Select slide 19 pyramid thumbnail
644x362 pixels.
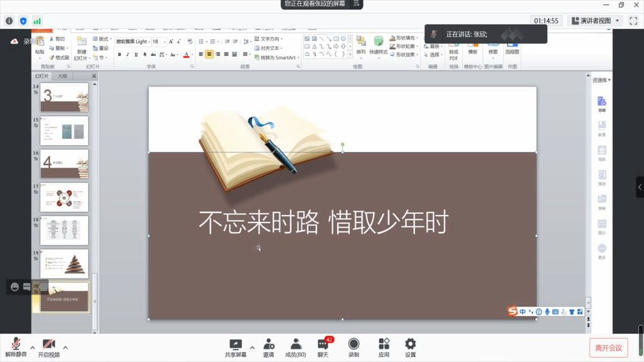(64, 263)
